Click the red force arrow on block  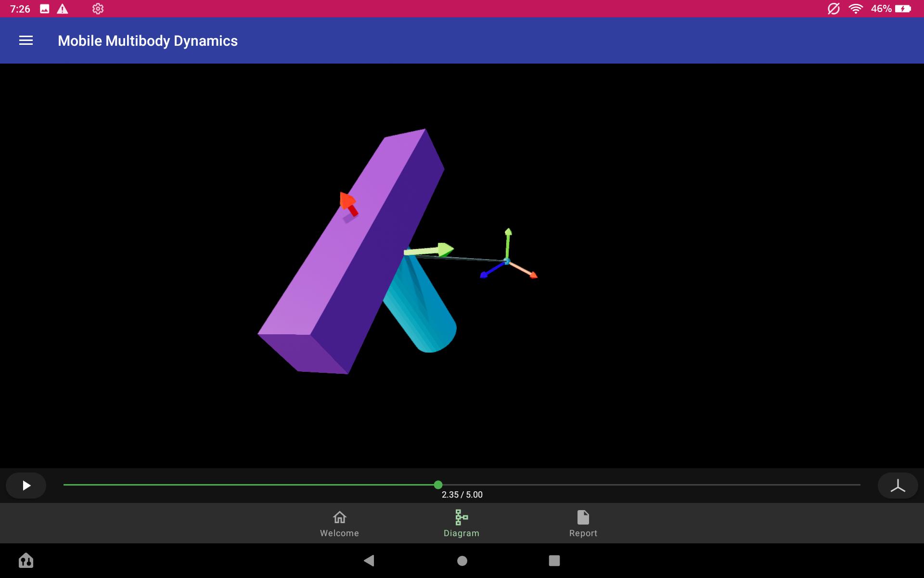click(349, 203)
